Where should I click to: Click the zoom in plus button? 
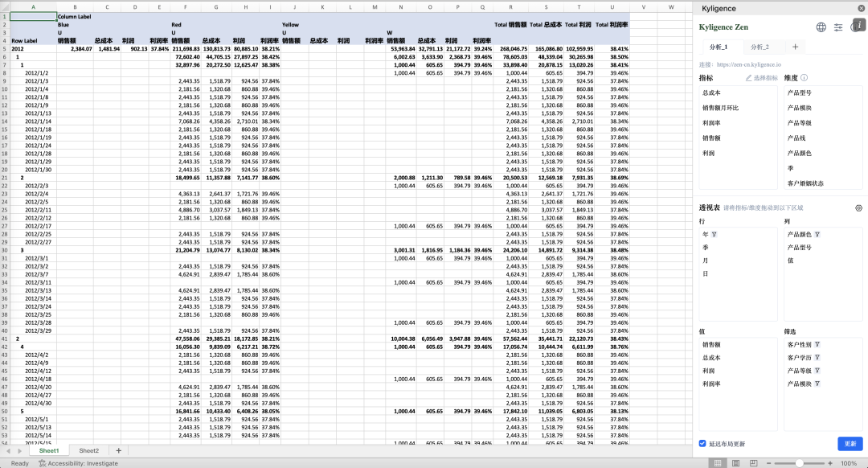click(829, 463)
